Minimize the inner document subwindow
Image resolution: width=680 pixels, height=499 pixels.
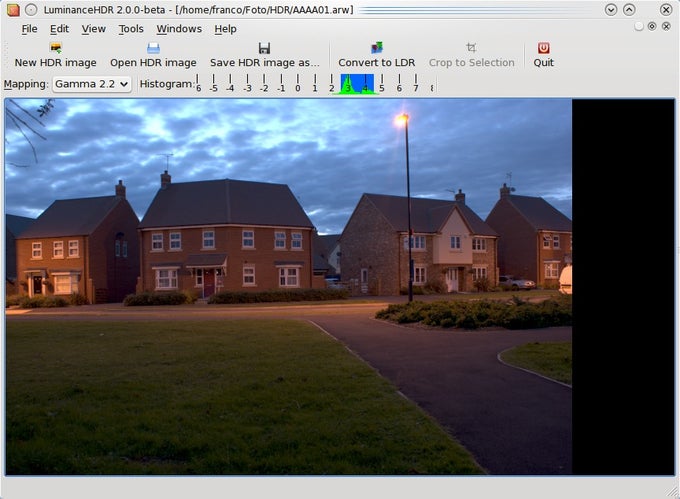pos(638,26)
